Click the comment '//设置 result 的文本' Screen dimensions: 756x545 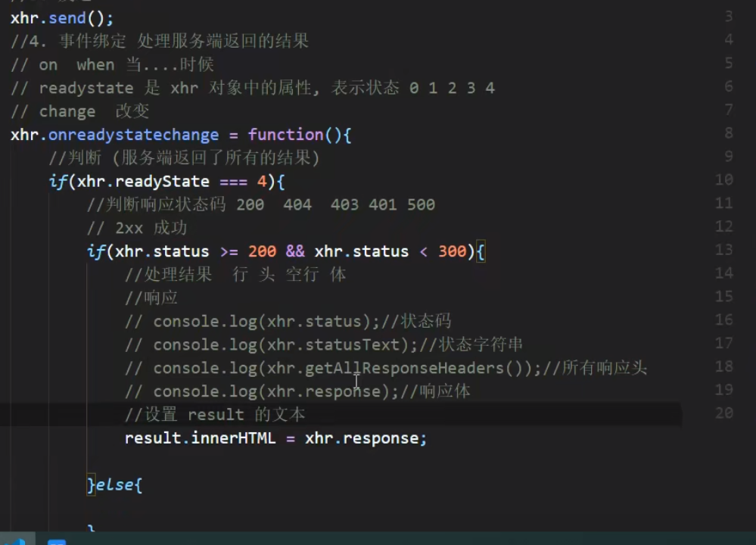pos(215,414)
